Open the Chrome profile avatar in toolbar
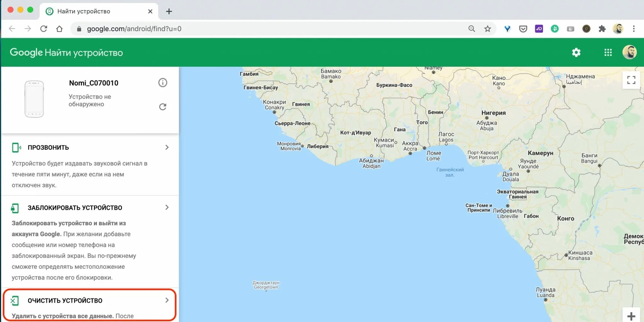 618,29
